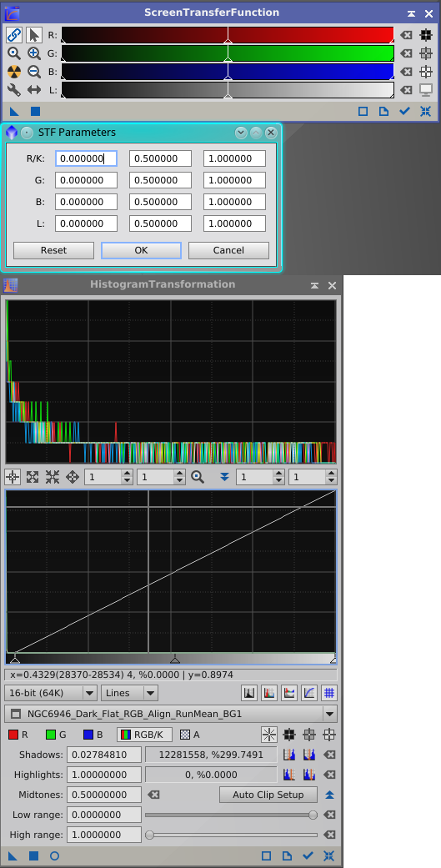Click STF new instance triangle icon

tap(14, 111)
